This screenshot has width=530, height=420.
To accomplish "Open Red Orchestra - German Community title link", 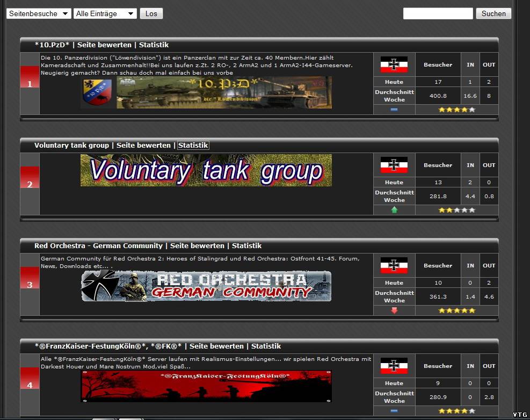I will [x=98, y=245].
